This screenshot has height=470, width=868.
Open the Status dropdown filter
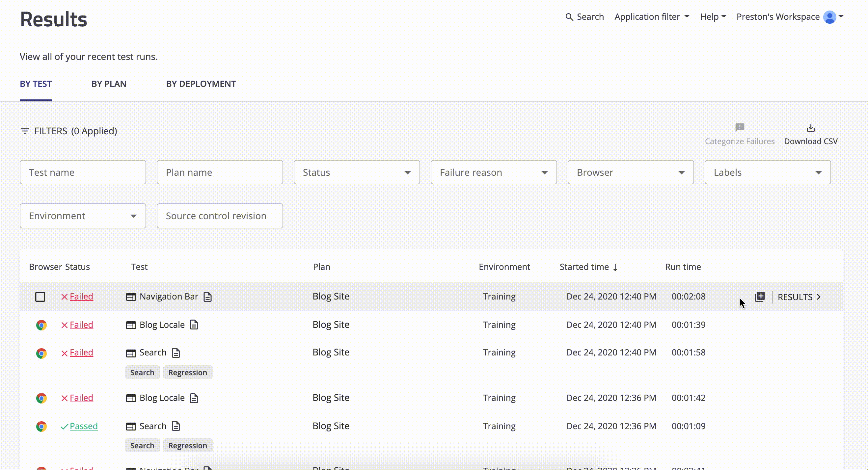tap(357, 172)
